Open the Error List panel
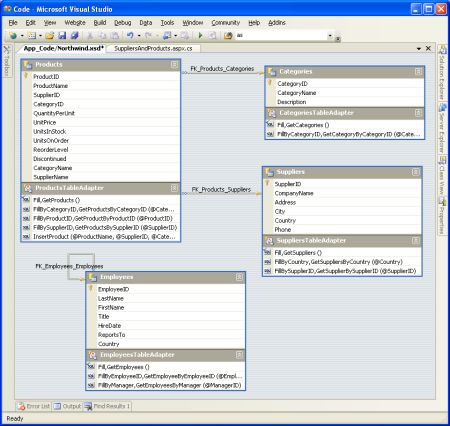 (x=34, y=406)
